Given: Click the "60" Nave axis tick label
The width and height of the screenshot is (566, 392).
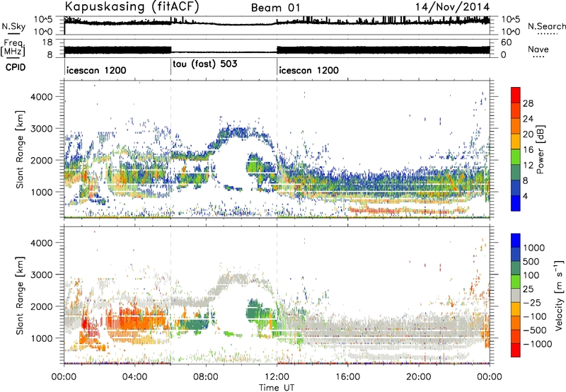Looking at the screenshot, I should [506, 42].
